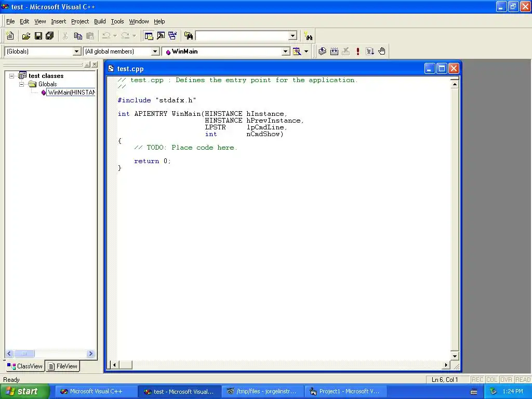Click the test.cpp document icon in title bar
The image size is (532, 399).
click(111, 69)
